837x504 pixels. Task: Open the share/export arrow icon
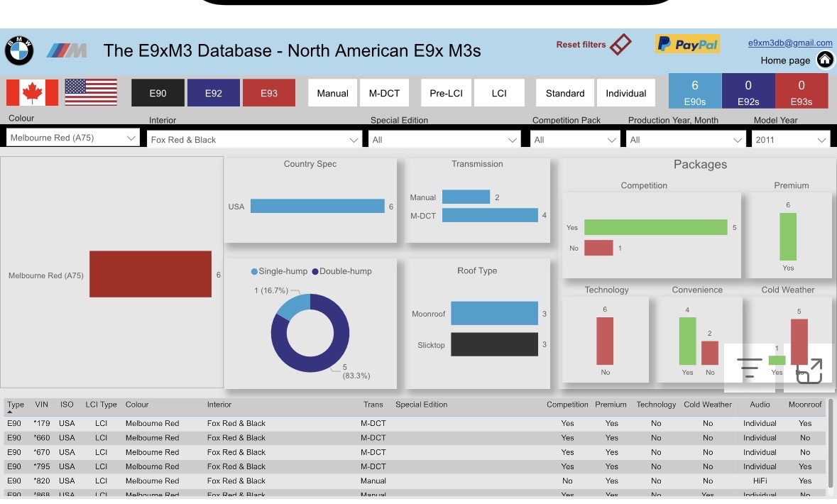[809, 371]
